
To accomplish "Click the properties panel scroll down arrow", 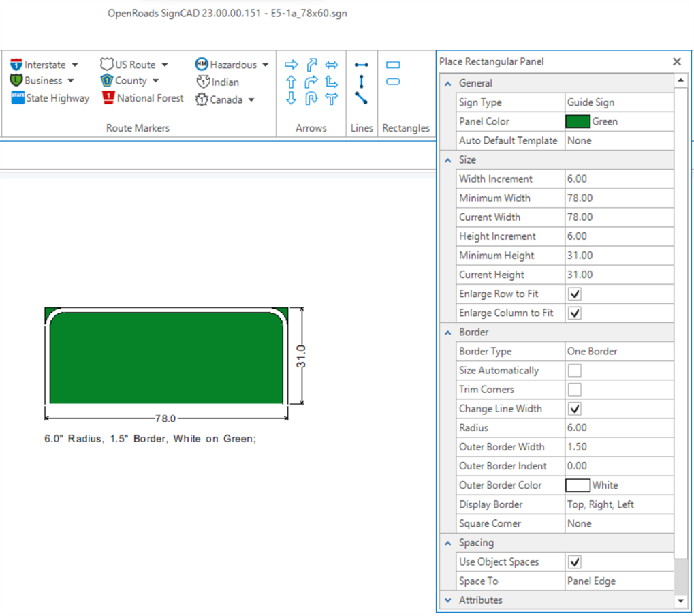I will [681, 601].
